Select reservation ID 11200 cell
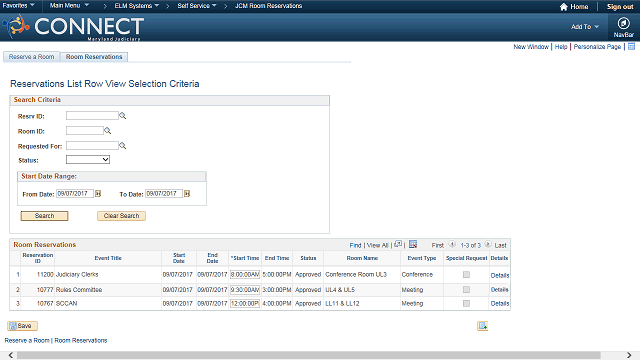The height and width of the screenshot is (360, 640). pos(45,274)
